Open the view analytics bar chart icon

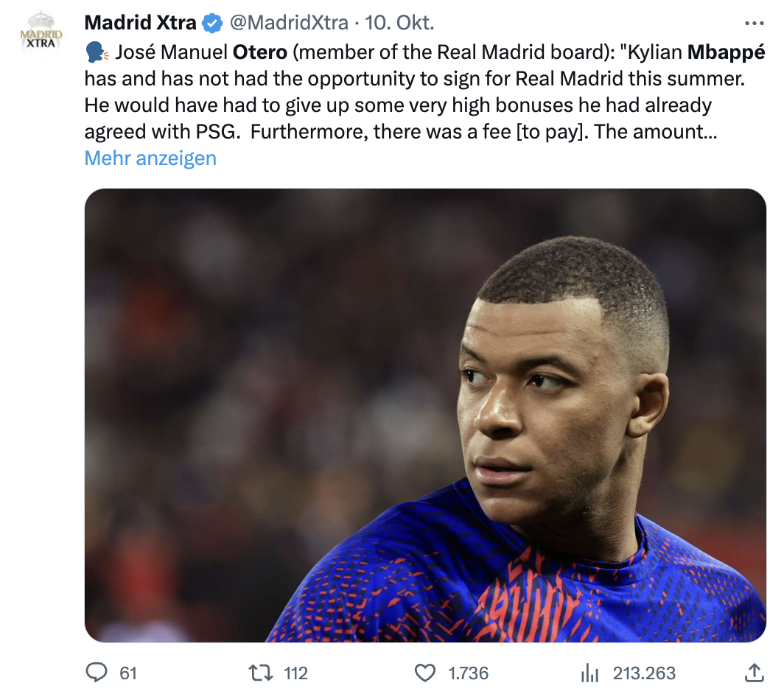click(589, 672)
